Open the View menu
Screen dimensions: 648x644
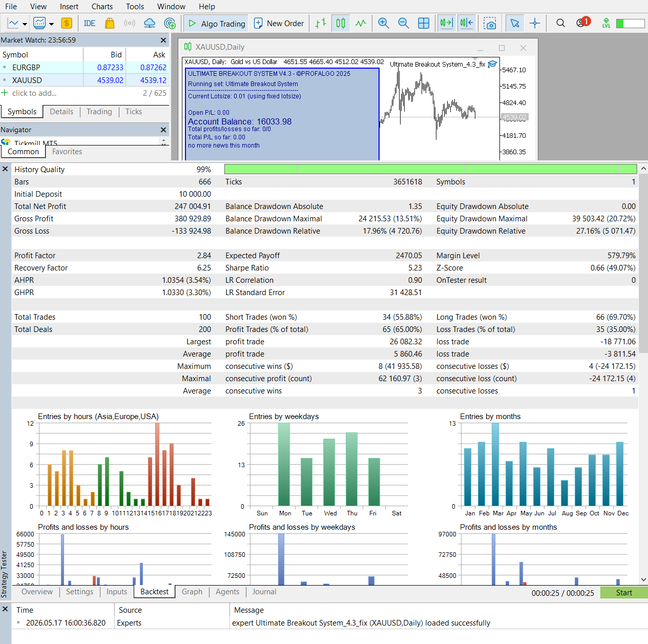pos(38,7)
